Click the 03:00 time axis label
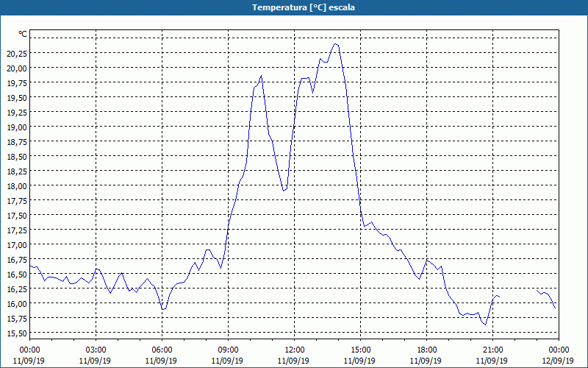 [96, 350]
